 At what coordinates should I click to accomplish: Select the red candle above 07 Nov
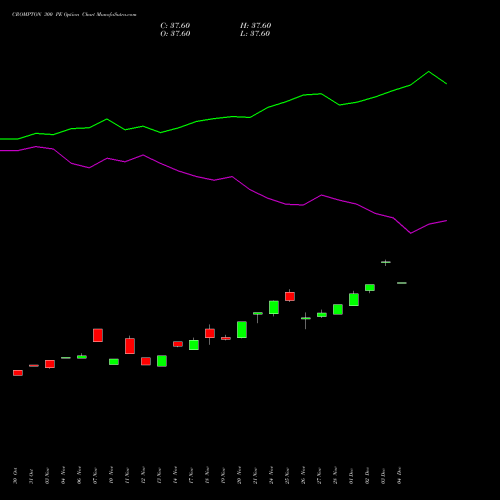[x=98, y=335]
